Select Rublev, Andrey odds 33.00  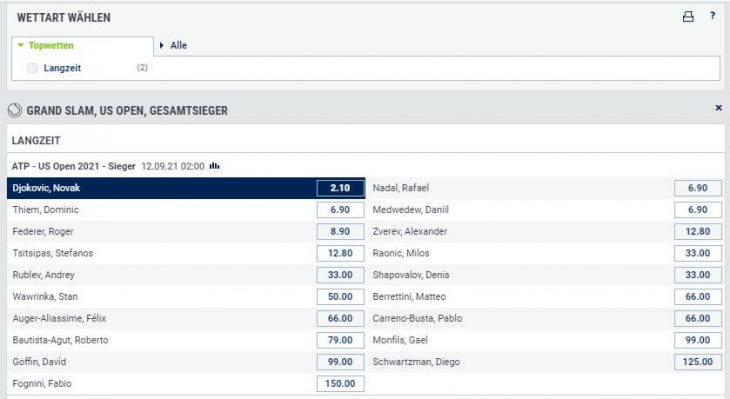[340, 275]
